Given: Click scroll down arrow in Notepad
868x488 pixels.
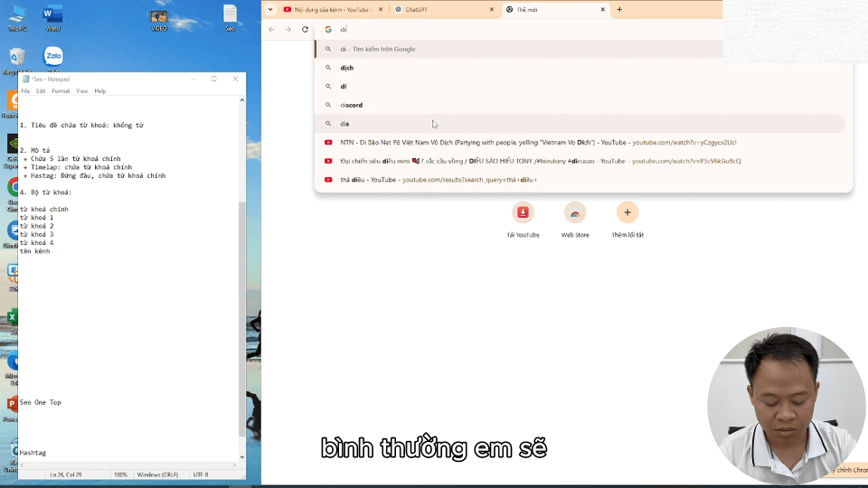Looking at the screenshot, I should 242,457.
